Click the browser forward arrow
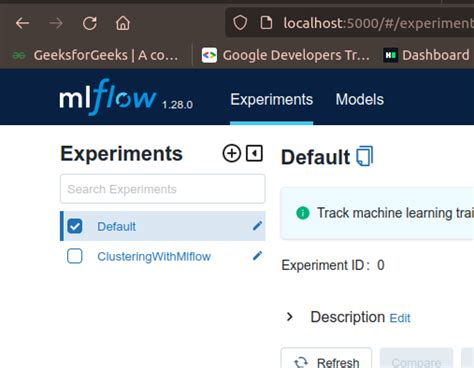 coord(56,23)
